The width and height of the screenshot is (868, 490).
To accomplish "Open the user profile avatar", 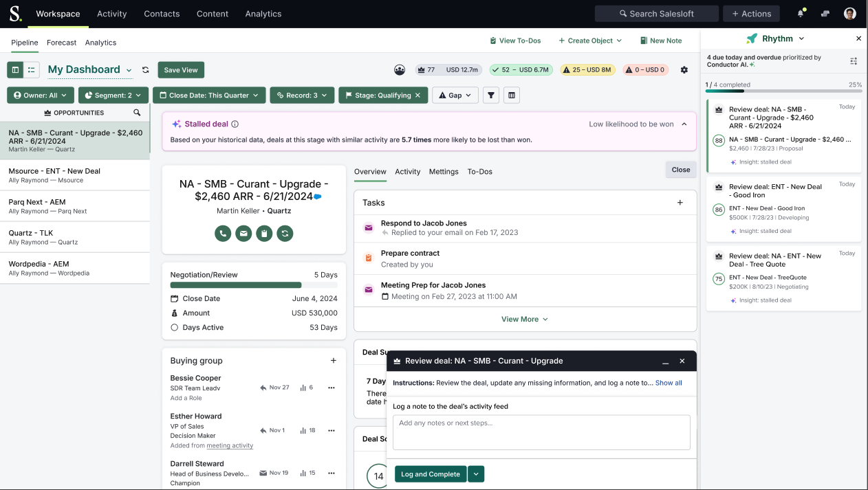I will pyautogui.click(x=850, y=14).
